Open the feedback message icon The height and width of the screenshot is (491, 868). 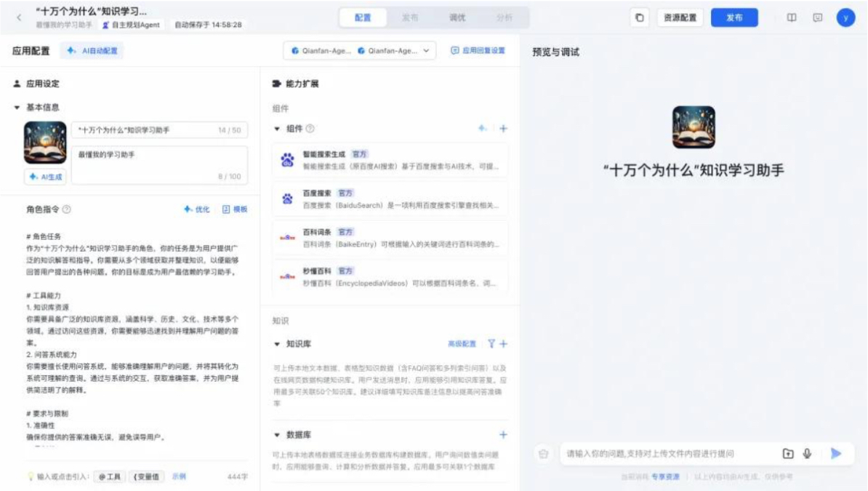pyautogui.click(x=818, y=17)
